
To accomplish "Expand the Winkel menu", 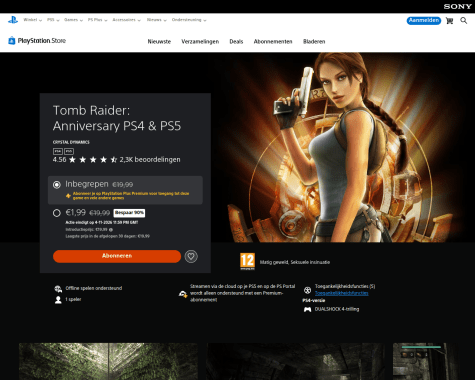I will [x=33, y=20].
